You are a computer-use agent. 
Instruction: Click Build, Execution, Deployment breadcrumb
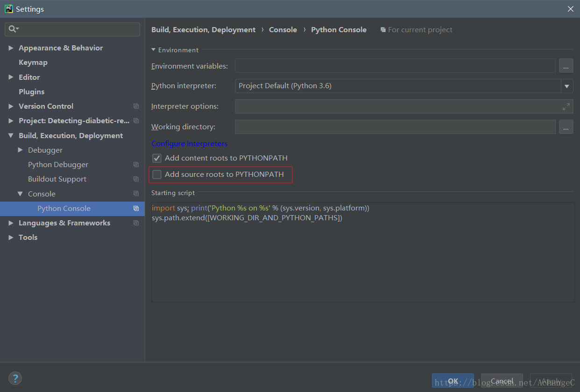click(x=204, y=30)
